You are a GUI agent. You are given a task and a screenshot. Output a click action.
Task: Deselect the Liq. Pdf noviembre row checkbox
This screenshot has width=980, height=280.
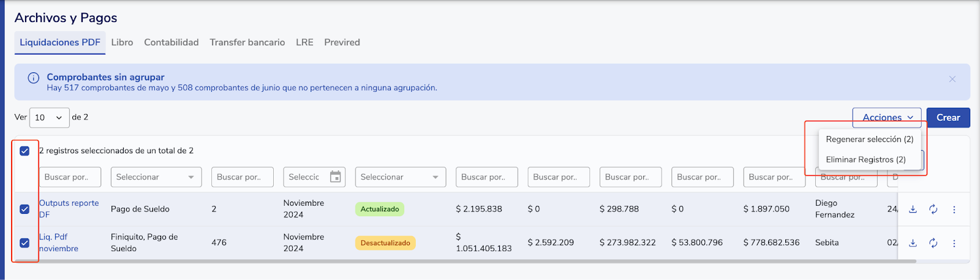(24, 243)
